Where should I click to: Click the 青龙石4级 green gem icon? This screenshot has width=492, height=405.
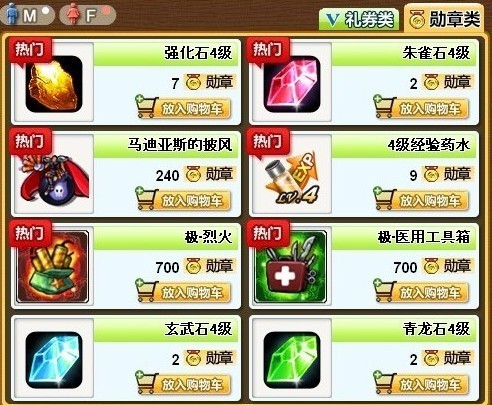(292, 360)
